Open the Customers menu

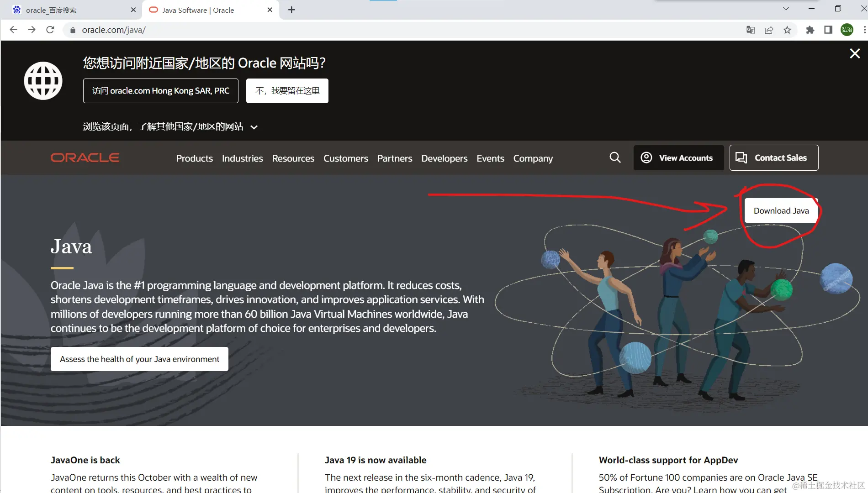346,158
